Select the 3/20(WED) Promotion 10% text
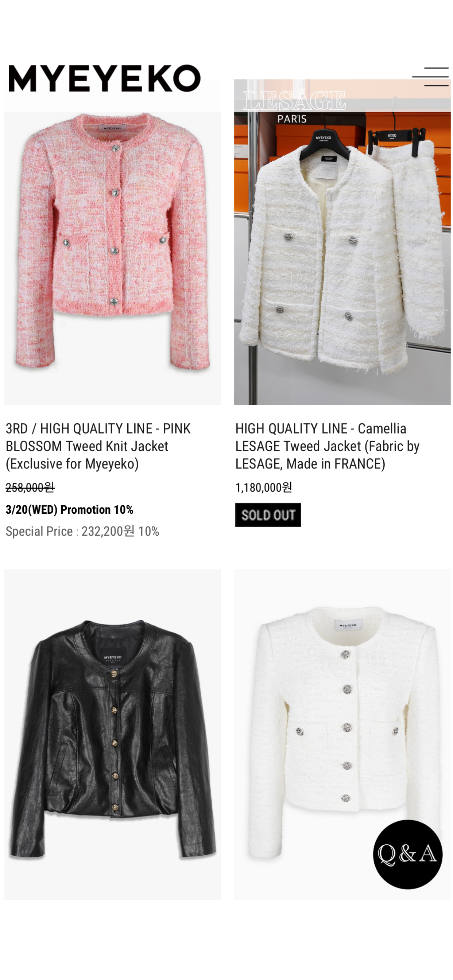 click(x=69, y=510)
